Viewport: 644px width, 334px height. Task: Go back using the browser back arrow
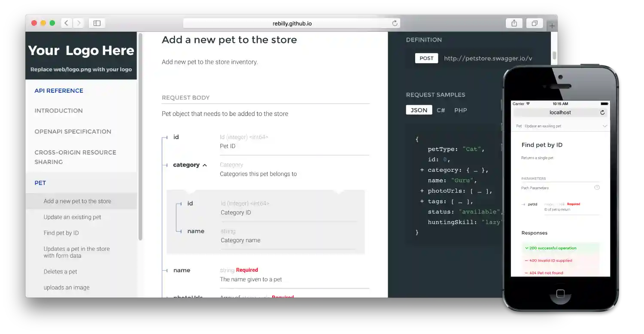(67, 23)
